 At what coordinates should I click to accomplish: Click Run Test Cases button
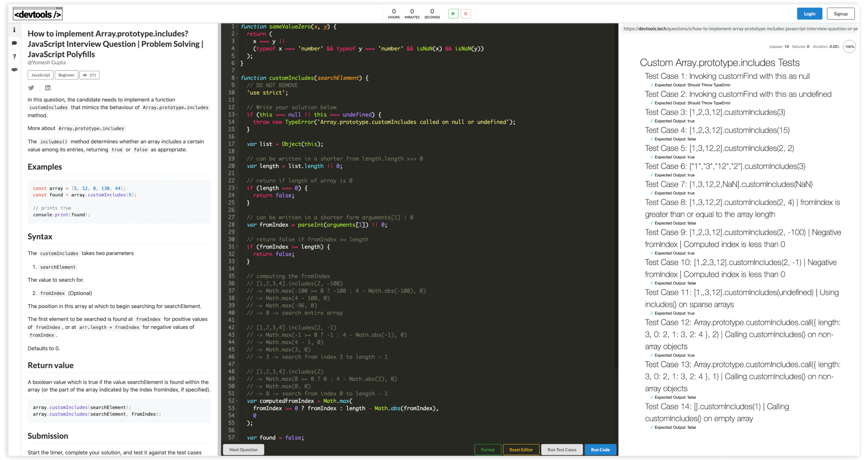coord(561,450)
